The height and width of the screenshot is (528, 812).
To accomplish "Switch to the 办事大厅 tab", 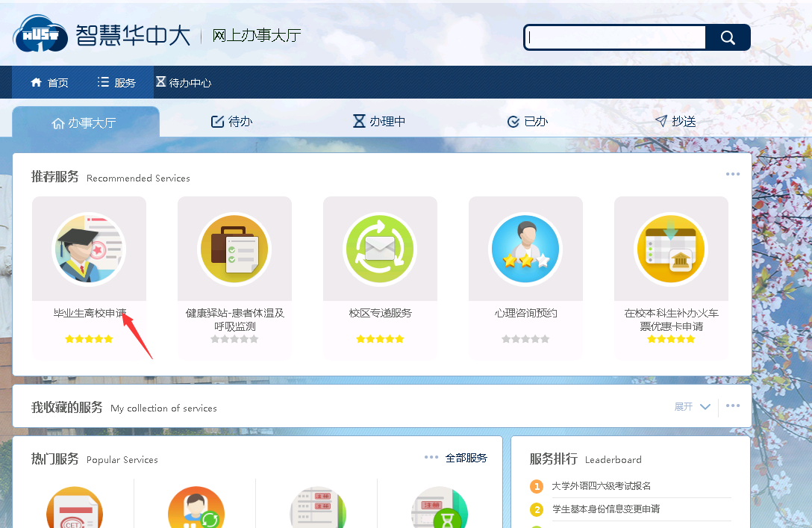I will tap(86, 122).
